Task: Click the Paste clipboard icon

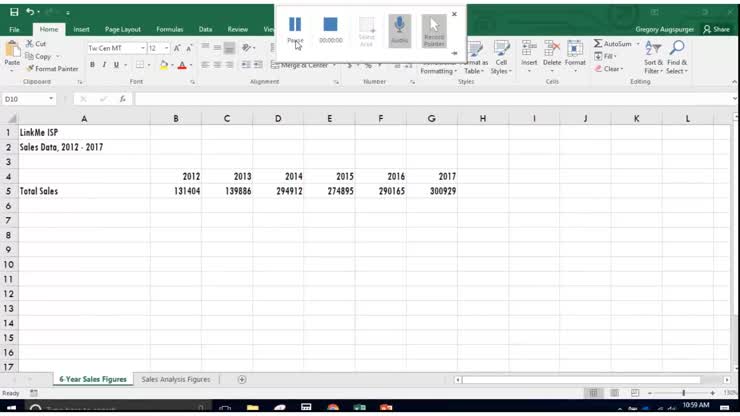Action: tap(12, 50)
